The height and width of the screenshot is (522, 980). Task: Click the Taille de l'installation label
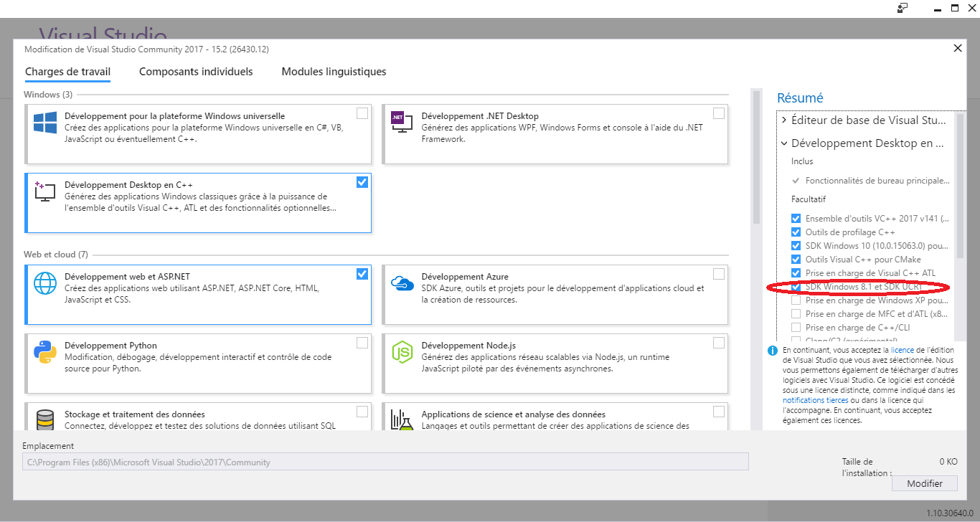[867, 468]
